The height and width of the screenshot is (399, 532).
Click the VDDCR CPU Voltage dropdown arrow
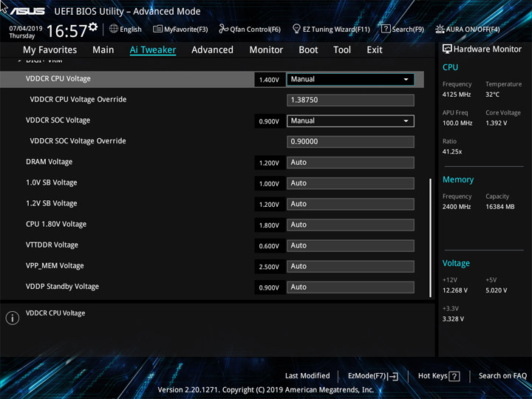(x=406, y=79)
